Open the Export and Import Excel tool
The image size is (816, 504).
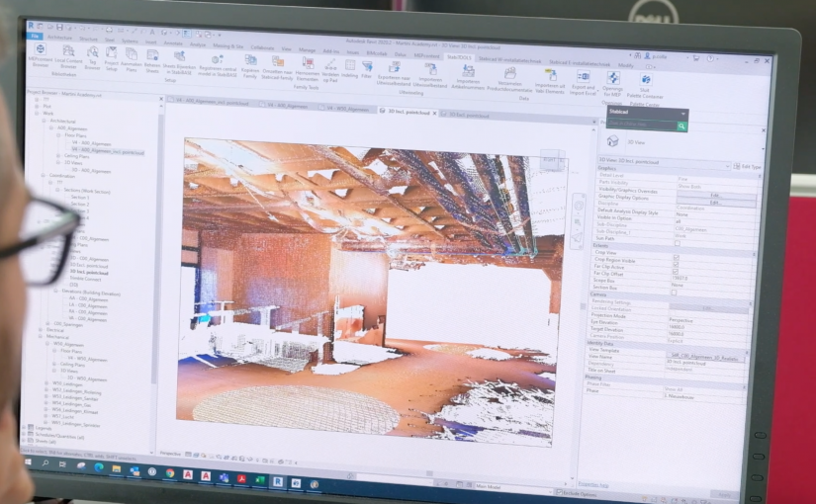pos(583,83)
